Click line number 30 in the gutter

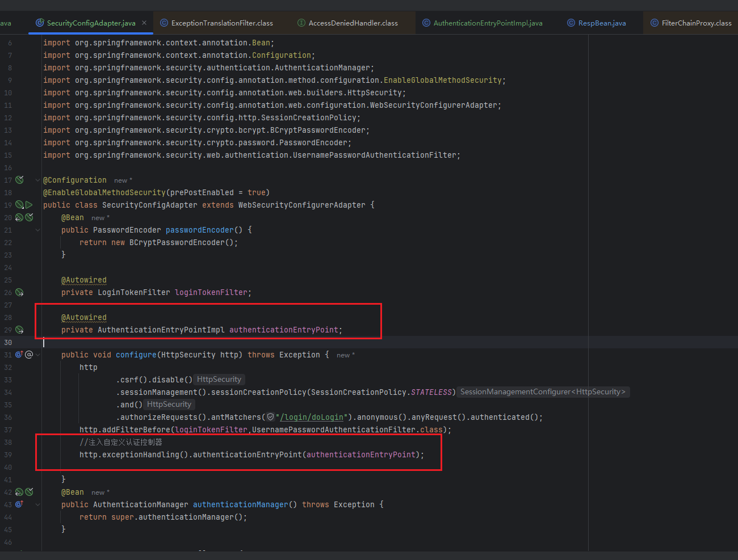[8, 342]
